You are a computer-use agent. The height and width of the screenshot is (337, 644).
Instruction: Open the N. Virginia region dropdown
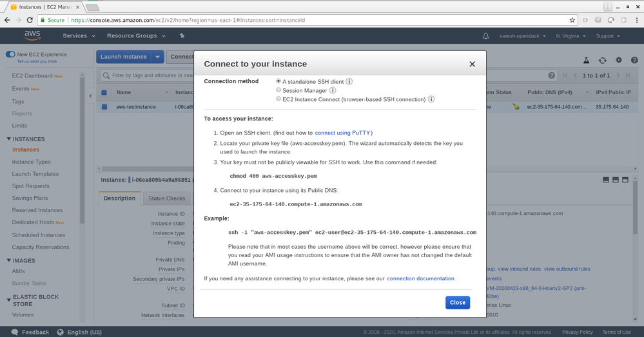pos(570,36)
